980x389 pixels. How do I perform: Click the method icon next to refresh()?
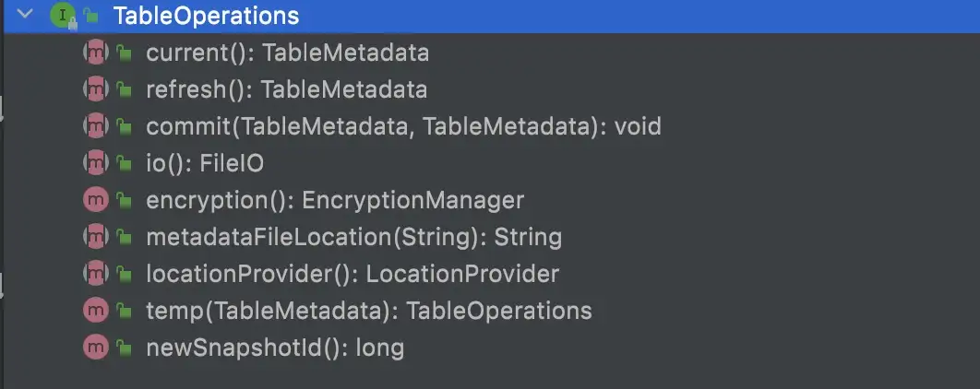[x=96, y=90]
